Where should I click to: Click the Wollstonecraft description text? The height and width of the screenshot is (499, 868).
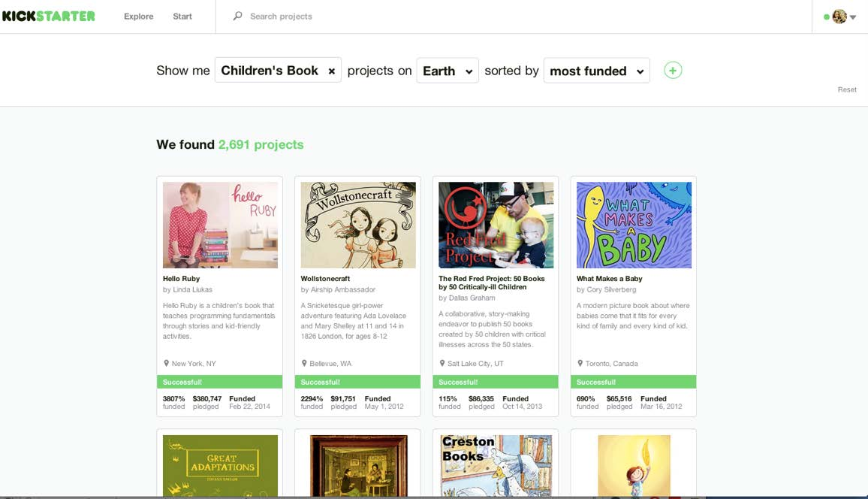pos(353,321)
